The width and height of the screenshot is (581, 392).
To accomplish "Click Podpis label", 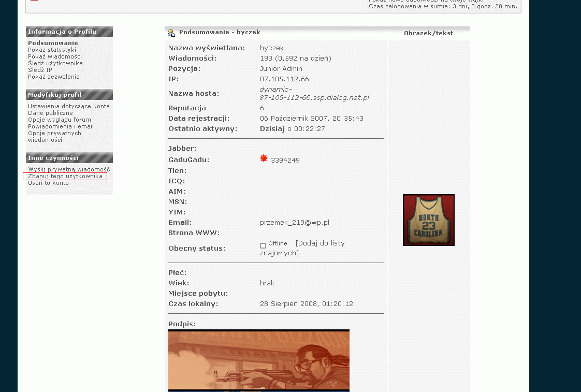I will click(182, 324).
